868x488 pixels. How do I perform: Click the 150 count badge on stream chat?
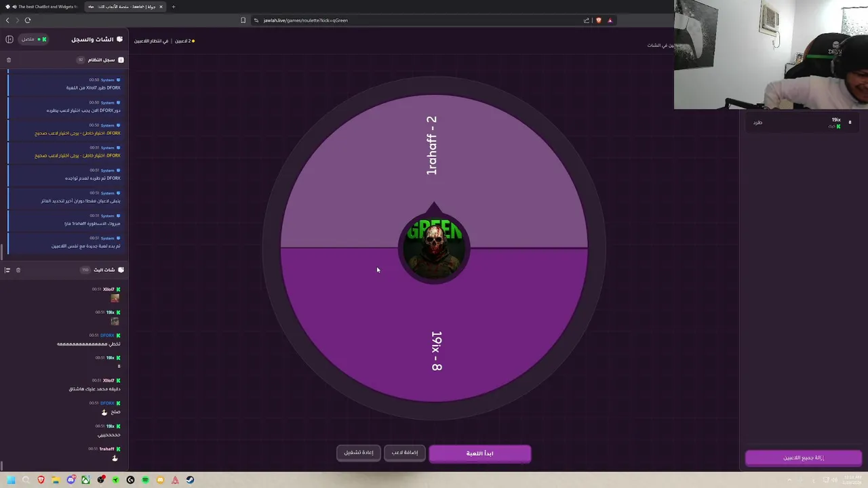point(85,270)
